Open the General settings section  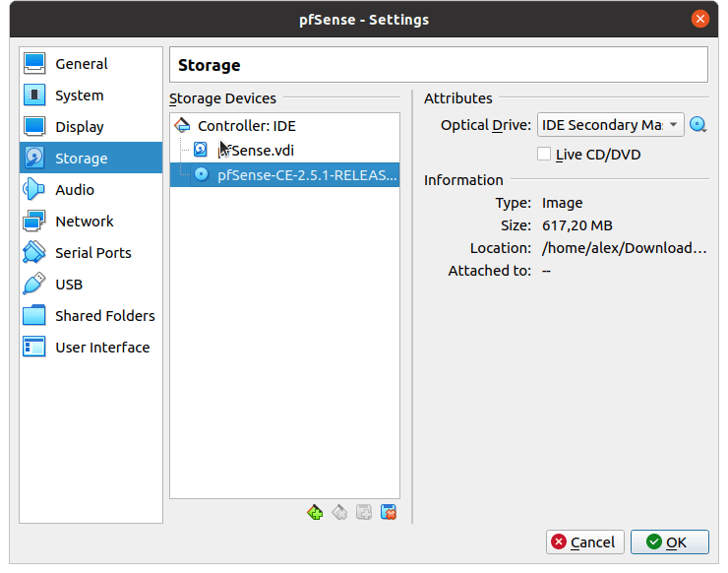click(81, 64)
